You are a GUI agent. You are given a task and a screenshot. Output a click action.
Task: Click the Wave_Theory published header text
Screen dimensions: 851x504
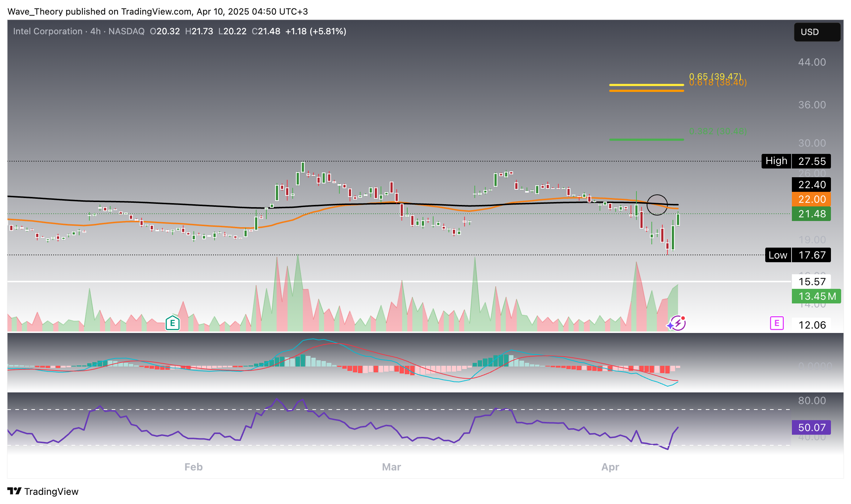pos(158,12)
